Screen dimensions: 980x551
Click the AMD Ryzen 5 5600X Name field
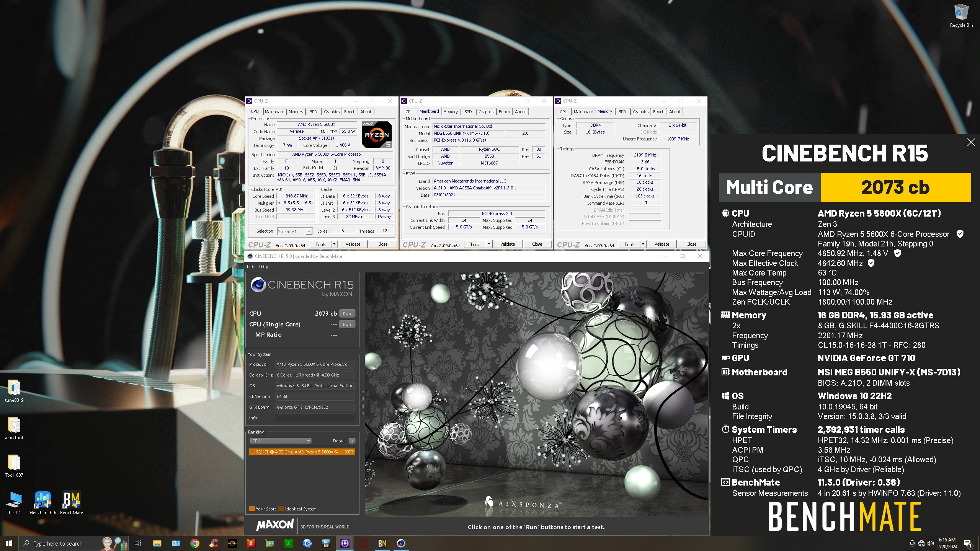(x=317, y=124)
